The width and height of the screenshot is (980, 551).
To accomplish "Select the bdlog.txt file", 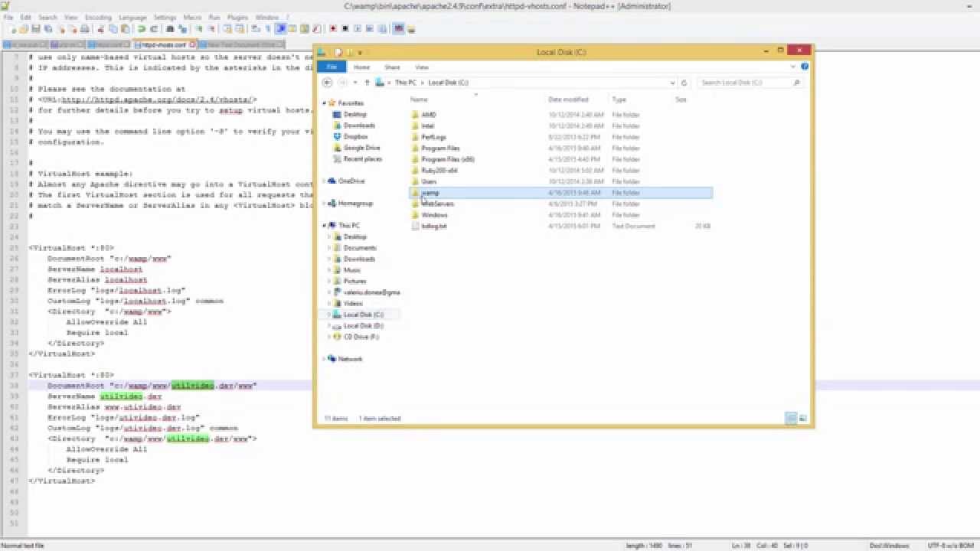I will pyautogui.click(x=433, y=227).
